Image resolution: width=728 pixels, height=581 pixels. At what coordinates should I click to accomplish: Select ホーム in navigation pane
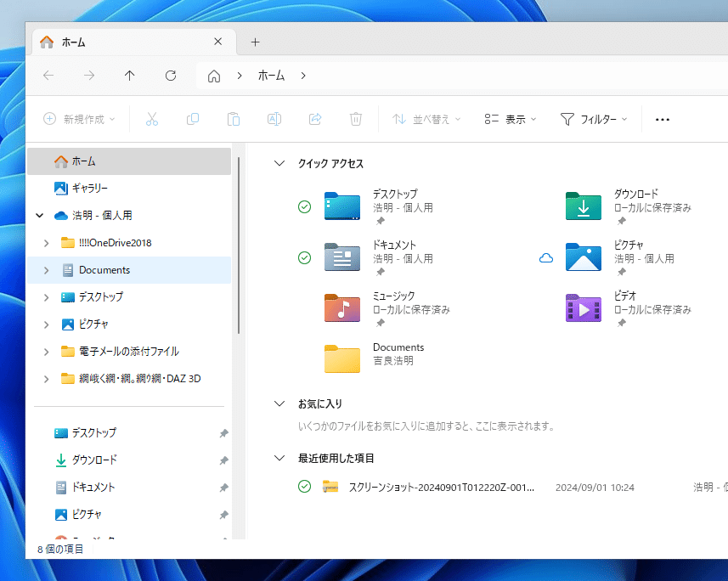pyautogui.click(x=129, y=161)
